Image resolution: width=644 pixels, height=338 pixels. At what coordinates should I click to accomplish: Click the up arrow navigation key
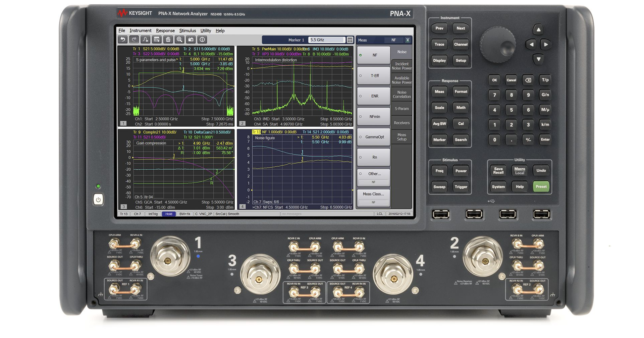click(x=538, y=30)
